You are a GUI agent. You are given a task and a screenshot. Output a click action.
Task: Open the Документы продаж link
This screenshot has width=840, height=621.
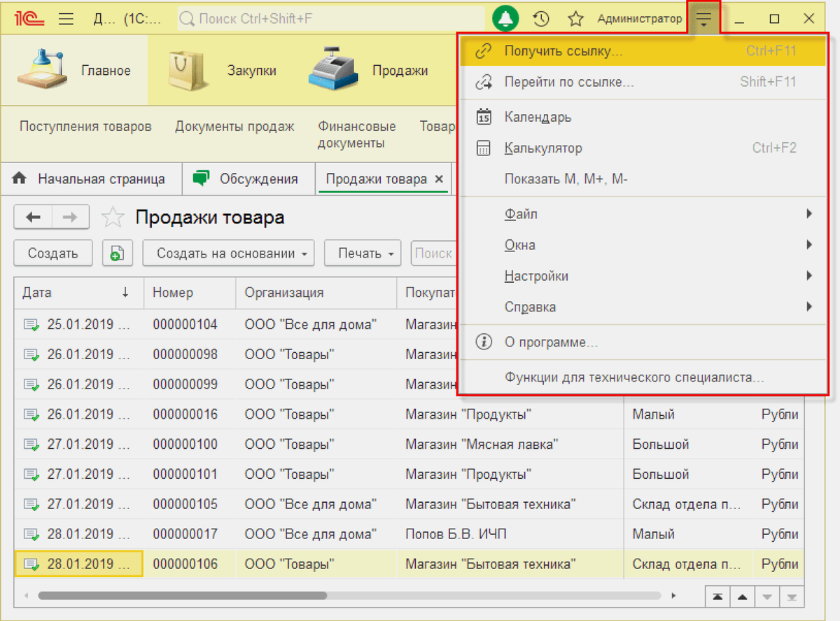[x=234, y=127]
